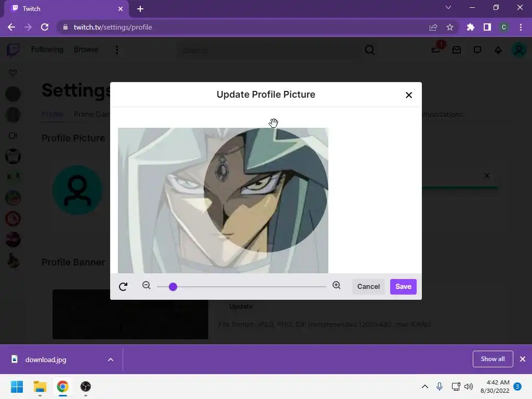
Task: Select the Profile settings tab
Action: coord(52,114)
